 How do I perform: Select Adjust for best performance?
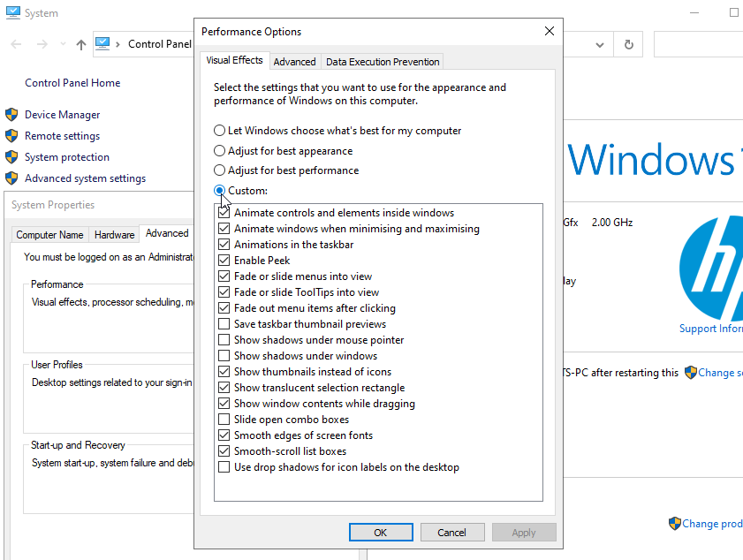coord(286,170)
